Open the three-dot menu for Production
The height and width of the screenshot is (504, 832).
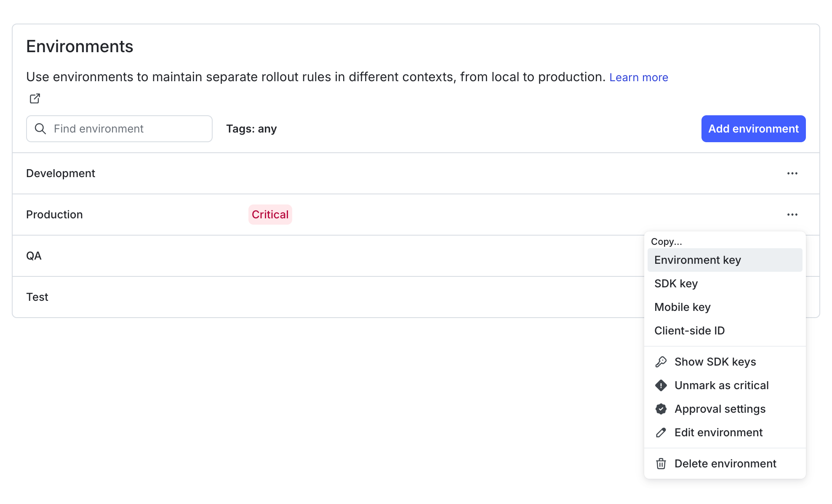[792, 215]
